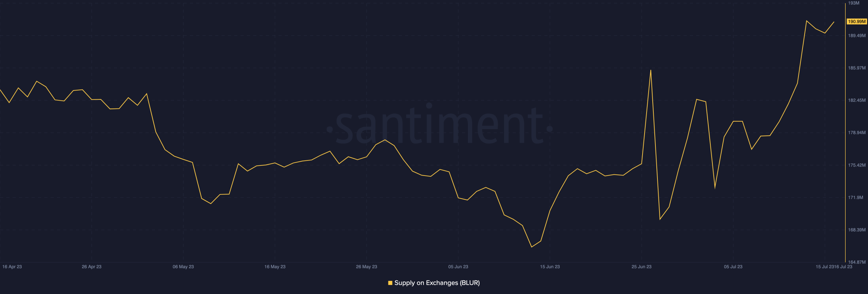Click the santiment watermark logo
868x294 pixels.
coord(439,125)
